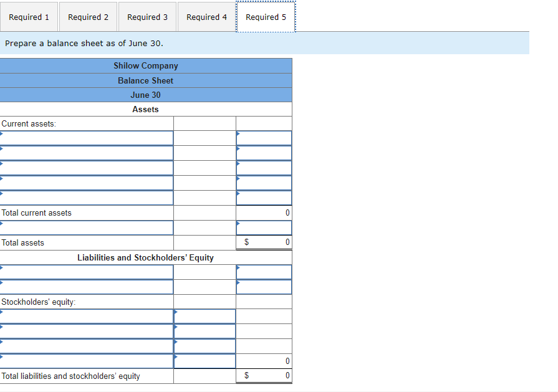558x392 pixels.
Task: Open the second current asset account dropdown
Action: coord(87,153)
